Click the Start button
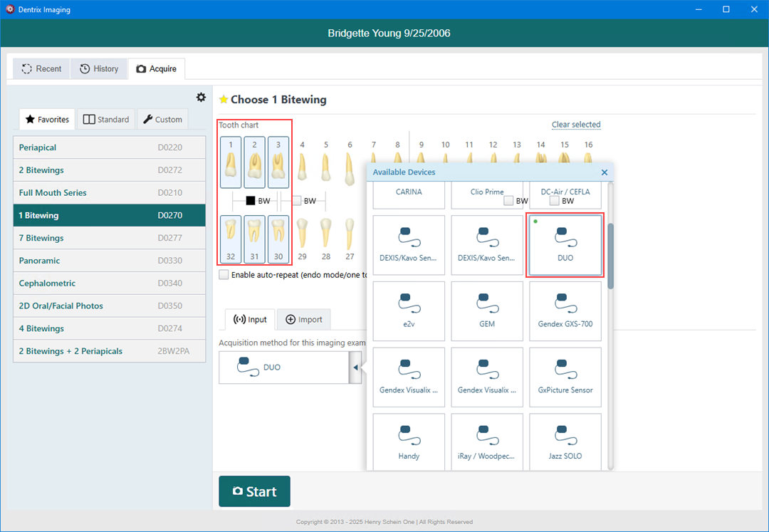769x532 pixels. coord(254,491)
